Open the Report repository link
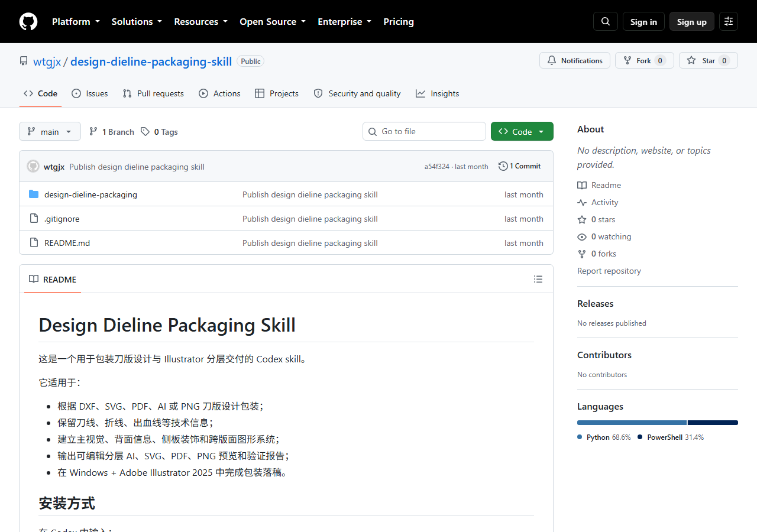757x532 pixels. [609, 271]
